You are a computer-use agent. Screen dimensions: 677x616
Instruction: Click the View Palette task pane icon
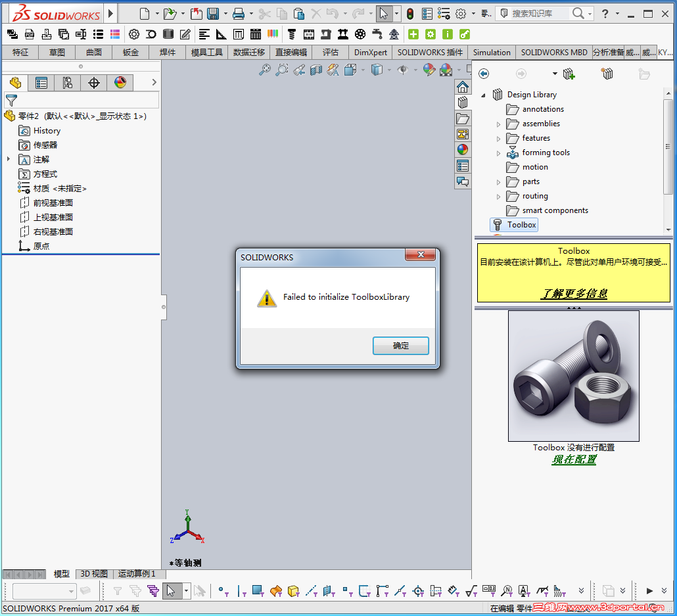pyautogui.click(x=463, y=134)
